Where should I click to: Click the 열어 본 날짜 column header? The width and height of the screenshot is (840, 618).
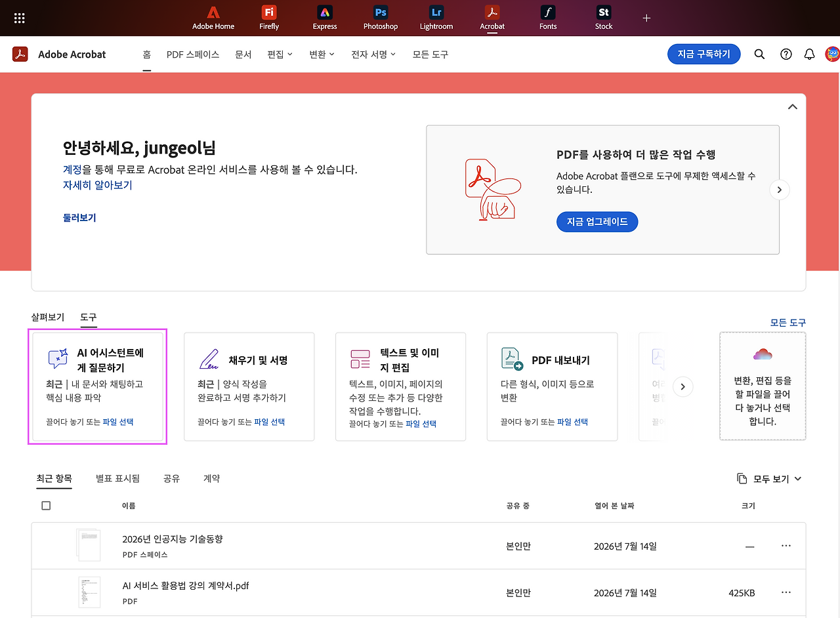pyautogui.click(x=614, y=506)
